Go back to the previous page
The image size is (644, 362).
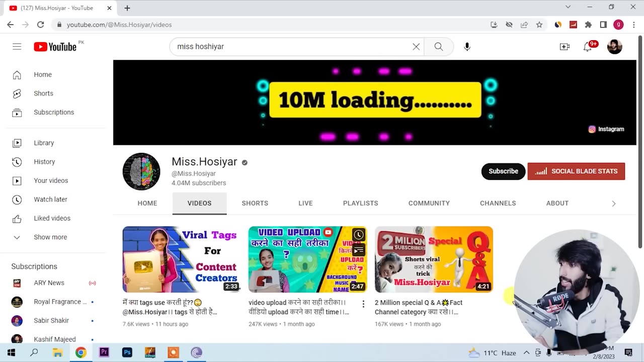(11, 25)
